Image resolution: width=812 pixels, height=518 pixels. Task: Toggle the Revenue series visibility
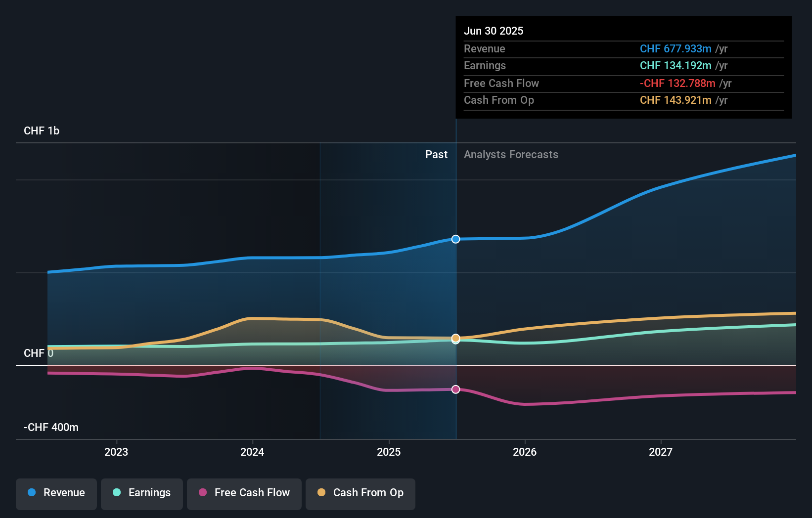(x=56, y=493)
